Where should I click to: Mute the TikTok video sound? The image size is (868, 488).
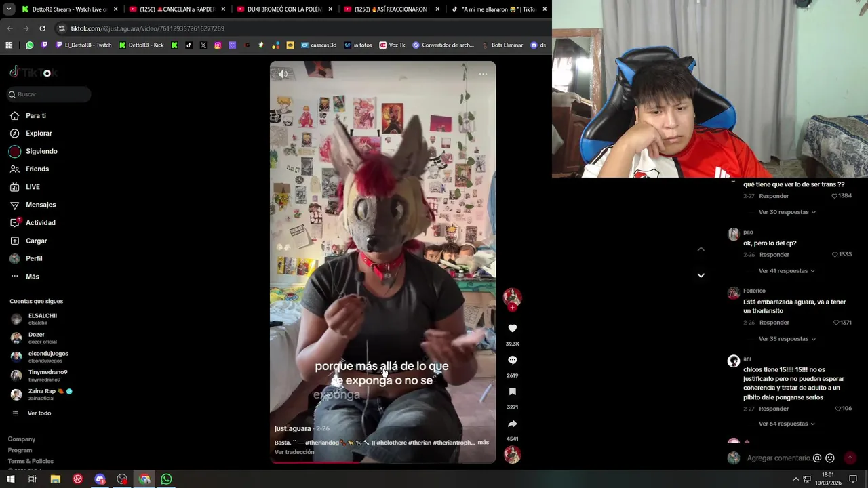click(x=283, y=74)
